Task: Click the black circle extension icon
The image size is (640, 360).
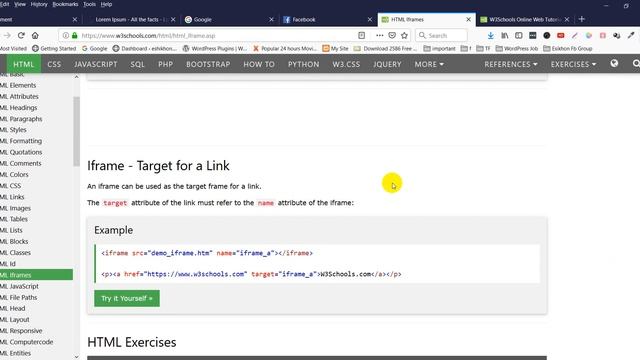Action: pyautogui.click(x=547, y=36)
